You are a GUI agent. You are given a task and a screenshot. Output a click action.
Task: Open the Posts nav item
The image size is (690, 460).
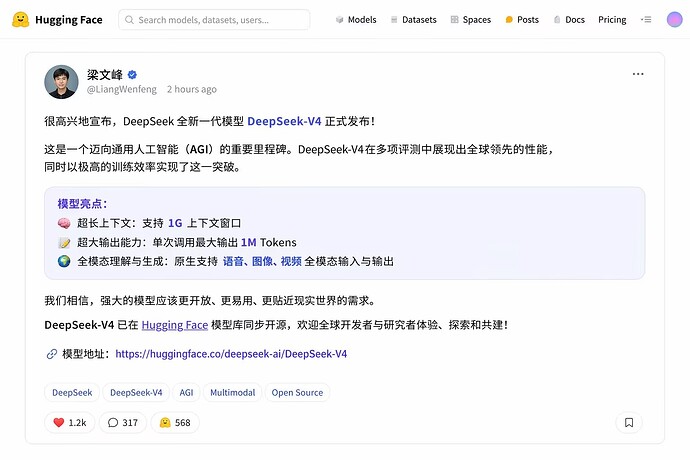(x=522, y=20)
